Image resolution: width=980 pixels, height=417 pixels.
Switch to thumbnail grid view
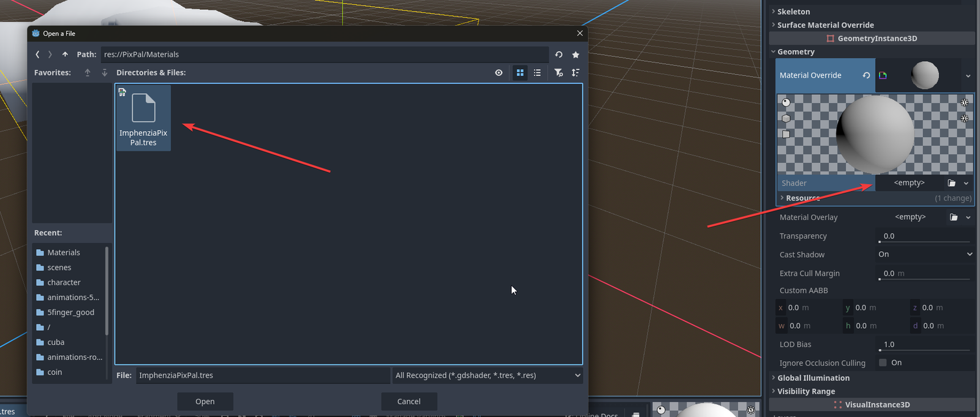520,73
